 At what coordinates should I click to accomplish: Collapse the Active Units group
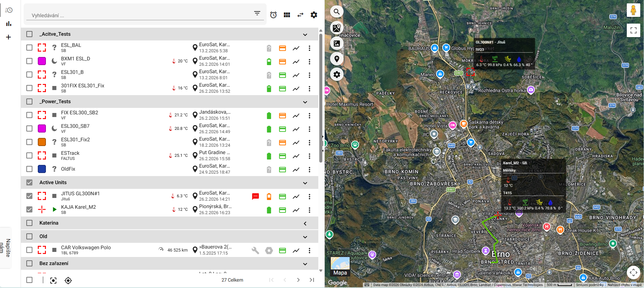pyautogui.click(x=305, y=183)
